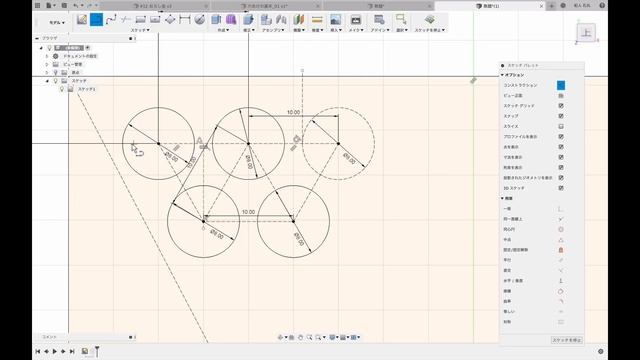Toggle the Show Profile checkbox
This screenshot has width=640, height=360.
coord(561,137)
